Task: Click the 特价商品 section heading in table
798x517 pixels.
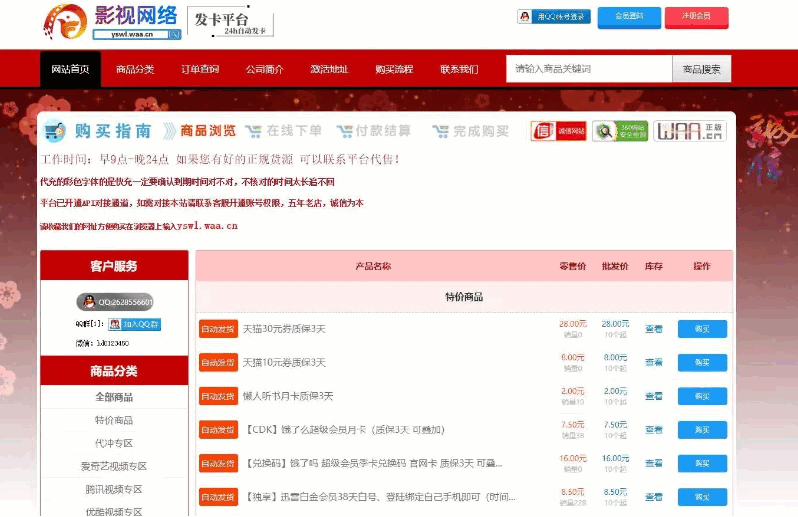Action: [x=464, y=297]
